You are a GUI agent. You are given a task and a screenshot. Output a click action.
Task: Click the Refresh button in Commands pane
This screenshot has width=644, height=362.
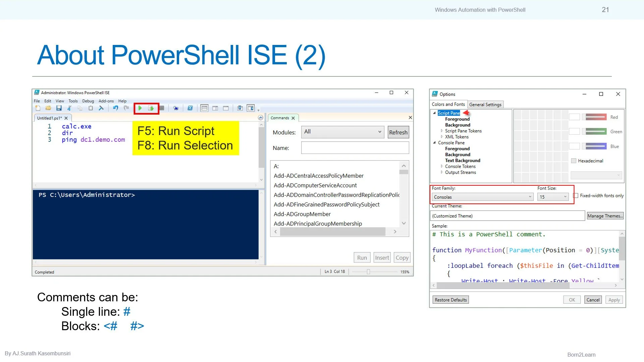click(x=398, y=132)
